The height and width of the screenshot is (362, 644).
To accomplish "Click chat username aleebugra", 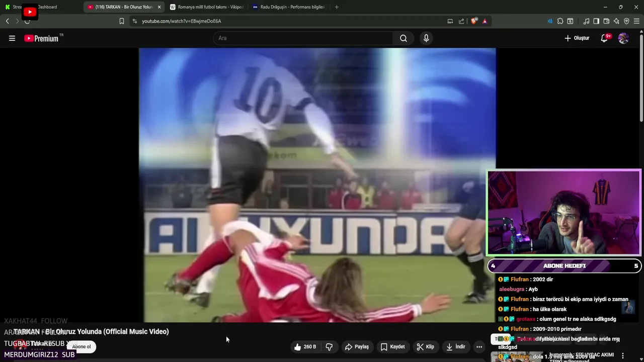I will 512,289.
